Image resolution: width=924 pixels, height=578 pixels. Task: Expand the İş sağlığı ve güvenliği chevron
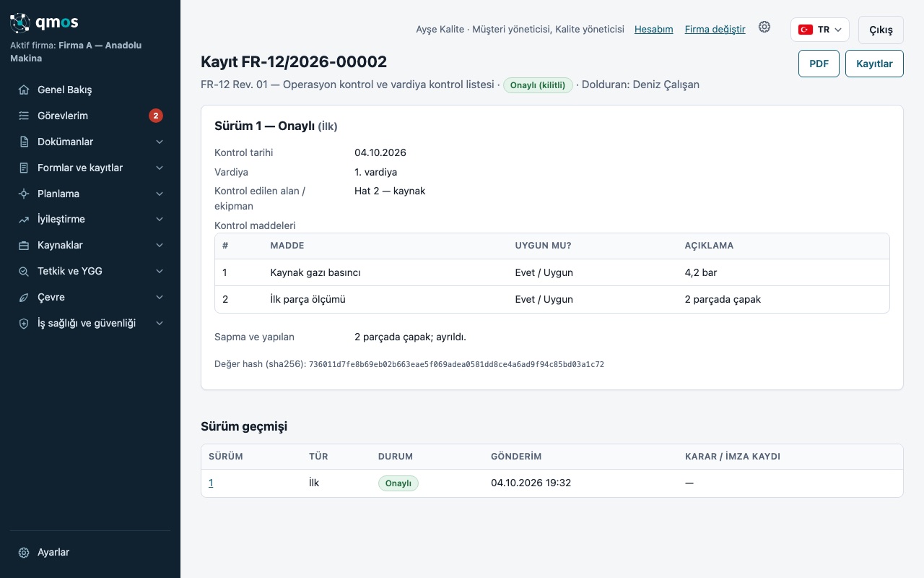[x=160, y=324]
